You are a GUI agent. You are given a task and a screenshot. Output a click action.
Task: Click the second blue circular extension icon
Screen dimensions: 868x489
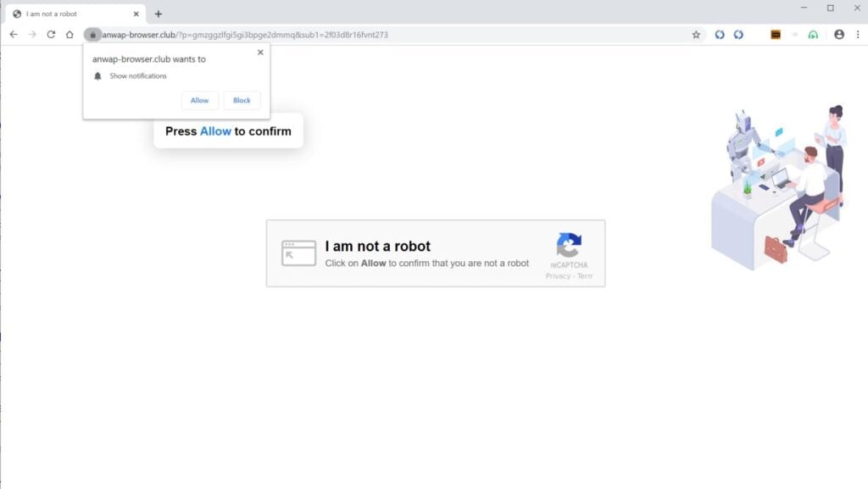click(x=737, y=35)
